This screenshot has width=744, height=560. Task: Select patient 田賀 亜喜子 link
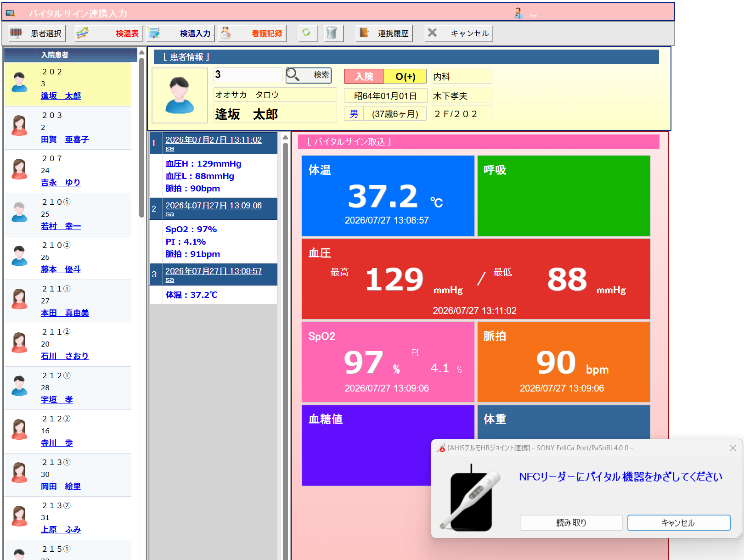[65, 139]
